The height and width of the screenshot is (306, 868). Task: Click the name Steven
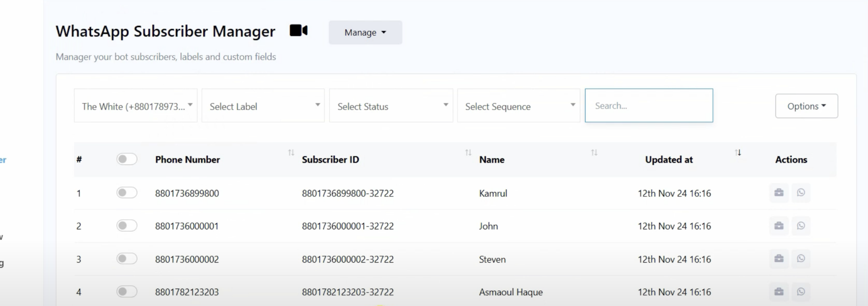tap(492, 259)
